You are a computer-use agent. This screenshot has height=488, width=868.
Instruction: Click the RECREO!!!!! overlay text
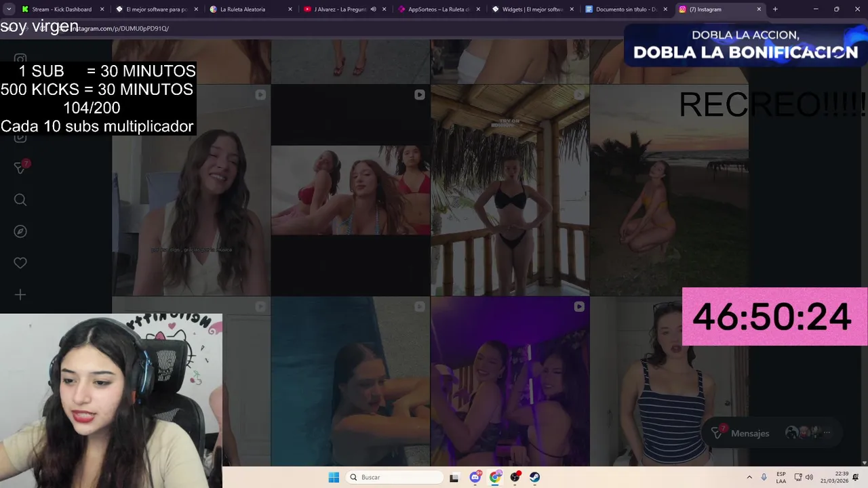pos(772,104)
